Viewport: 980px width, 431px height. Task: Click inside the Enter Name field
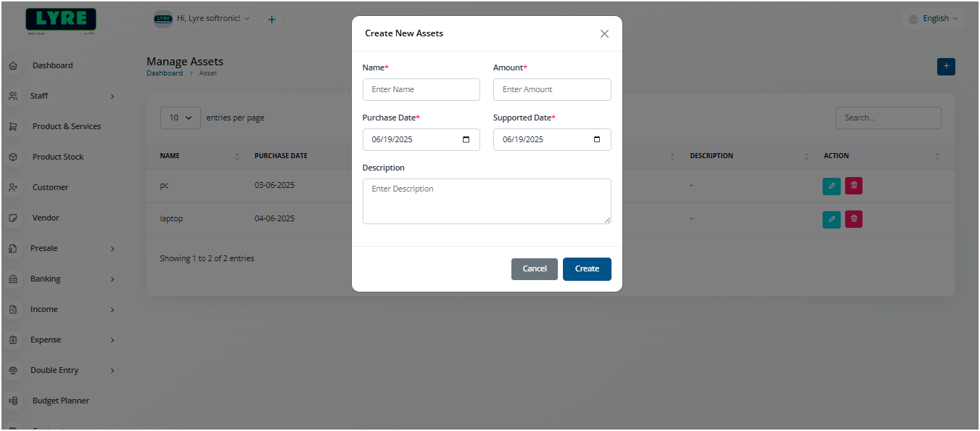point(421,89)
